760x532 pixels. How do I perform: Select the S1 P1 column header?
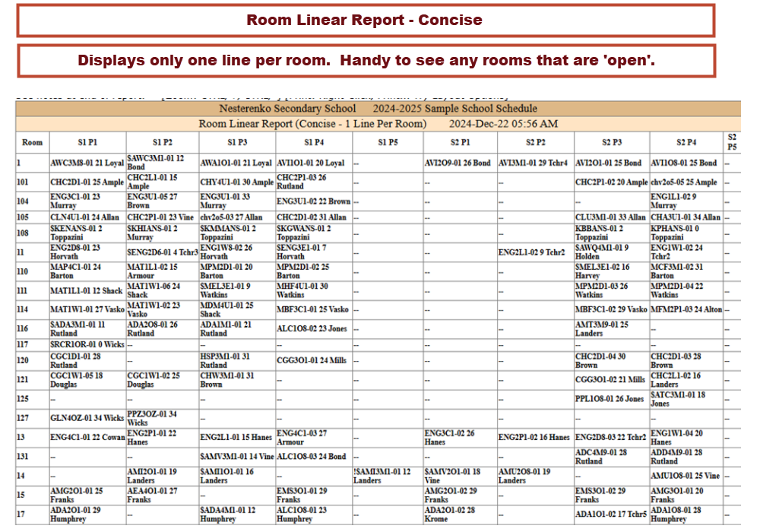(x=87, y=142)
